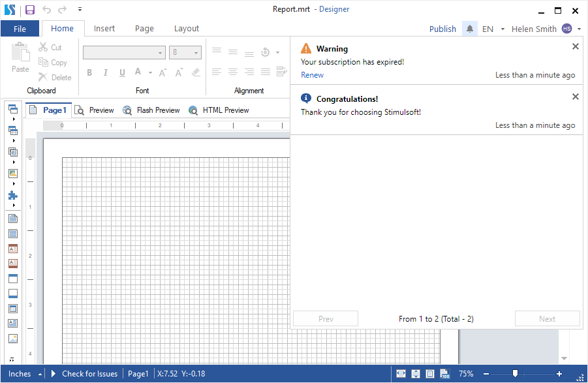Set zoom to 100% icon
The height and width of the screenshot is (383, 588).
pos(444,374)
